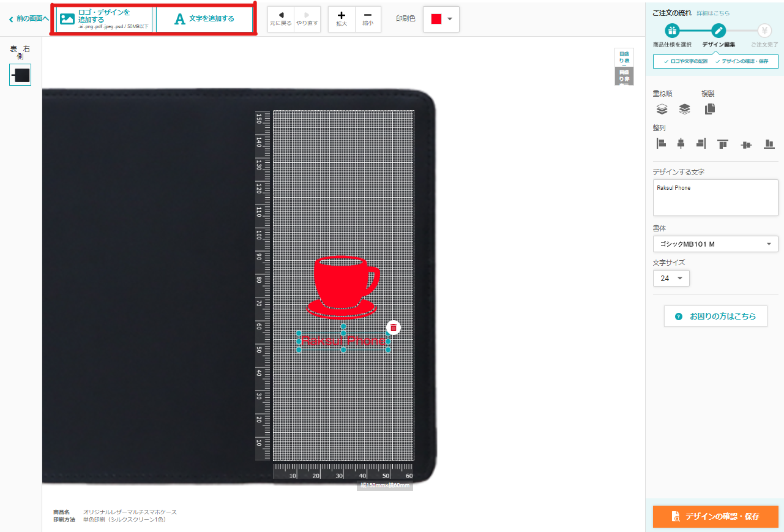This screenshot has height=532, width=784.
Task: Redo with やり直す button
Action: pos(307,19)
